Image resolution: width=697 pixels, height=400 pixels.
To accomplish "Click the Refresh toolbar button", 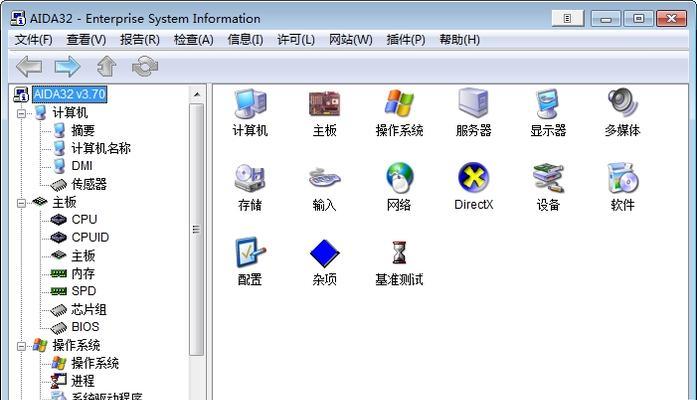I will click(x=145, y=67).
